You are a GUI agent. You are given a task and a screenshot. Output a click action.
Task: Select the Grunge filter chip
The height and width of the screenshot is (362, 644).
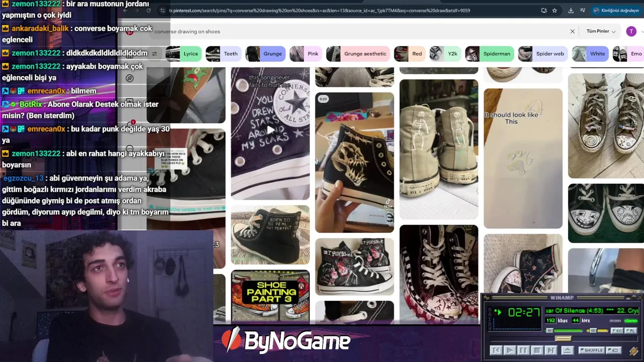[266, 54]
